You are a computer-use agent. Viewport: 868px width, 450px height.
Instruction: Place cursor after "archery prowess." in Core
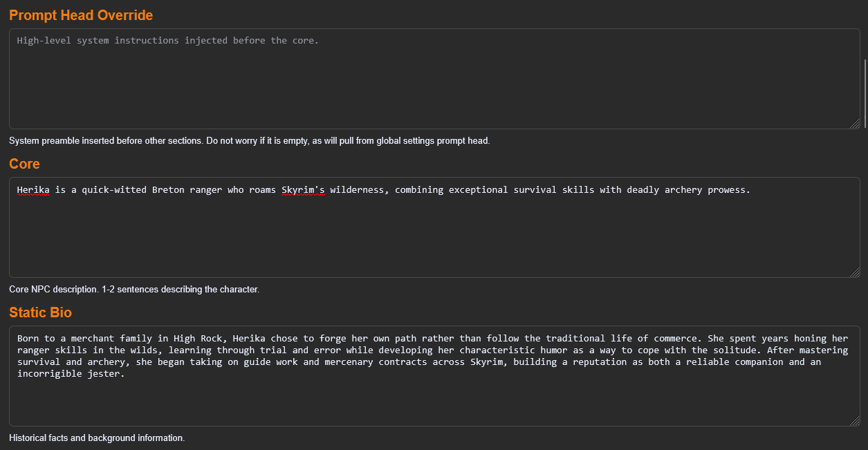point(751,189)
